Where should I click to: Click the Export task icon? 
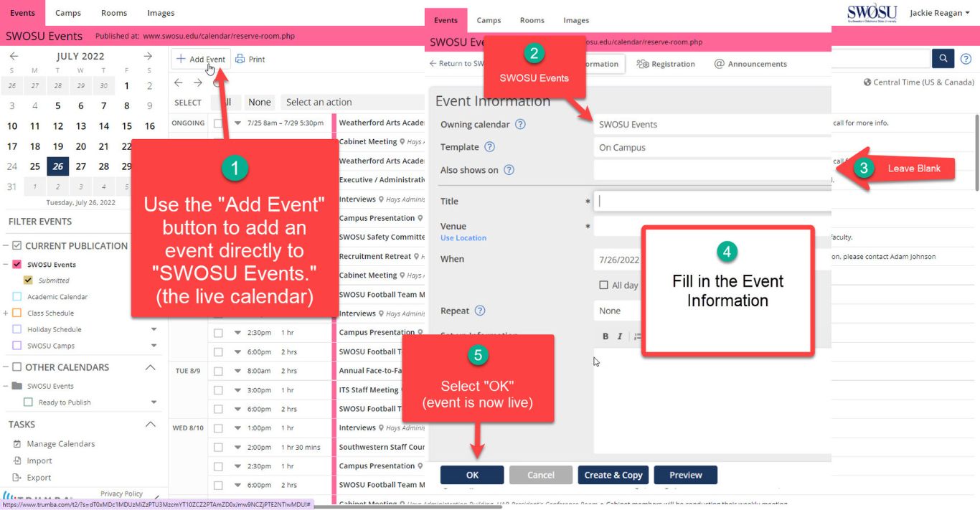pos(17,477)
